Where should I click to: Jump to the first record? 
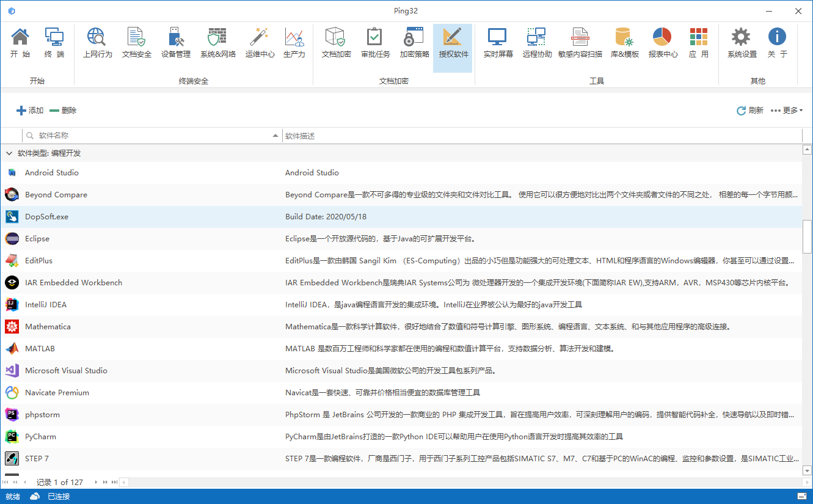tap(6, 482)
